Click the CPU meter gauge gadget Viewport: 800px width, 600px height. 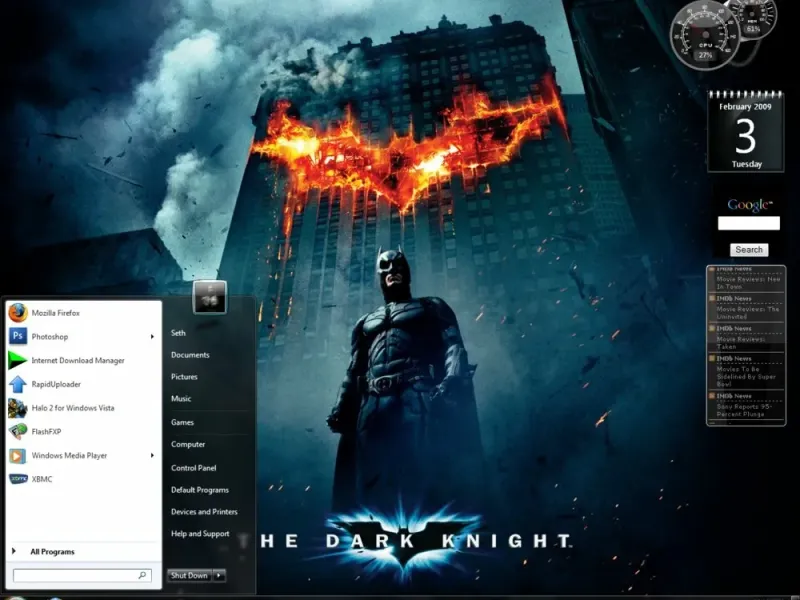click(705, 35)
